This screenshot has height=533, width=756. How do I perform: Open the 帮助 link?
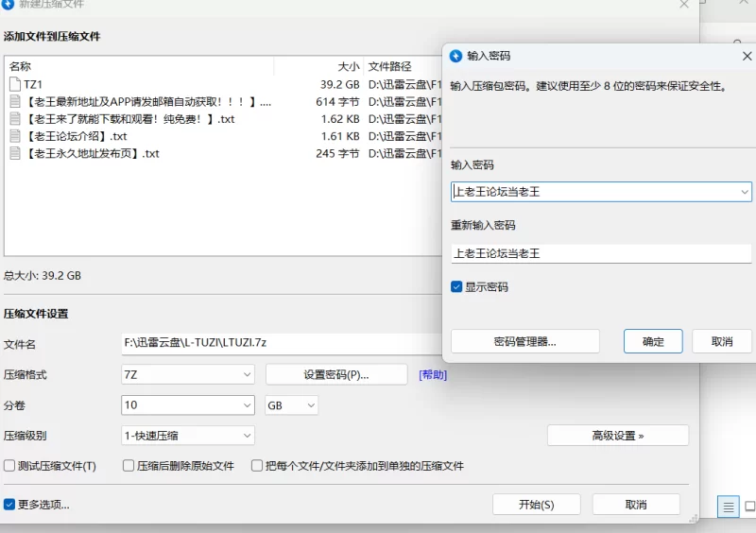433,375
